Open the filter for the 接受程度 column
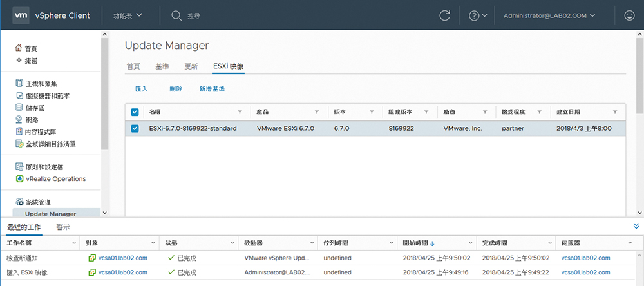Screen dimensions: 644x286 (540, 112)
